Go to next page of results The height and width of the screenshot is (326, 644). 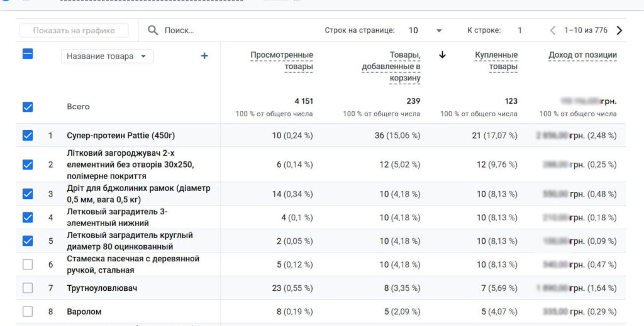619,30
